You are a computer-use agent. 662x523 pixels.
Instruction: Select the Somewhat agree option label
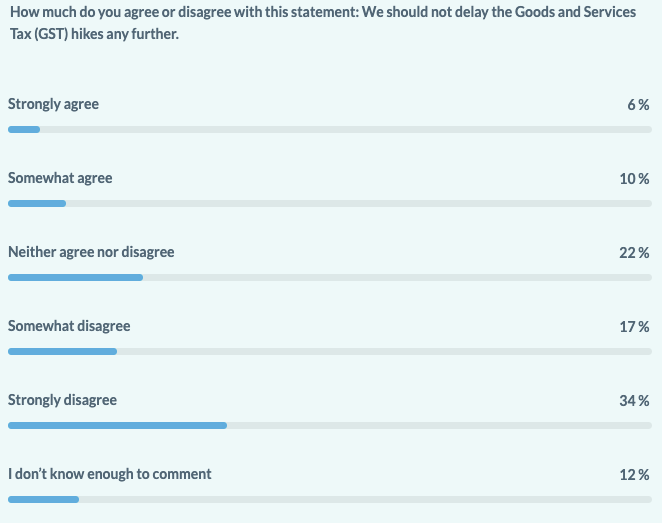(x=60, y=178)
